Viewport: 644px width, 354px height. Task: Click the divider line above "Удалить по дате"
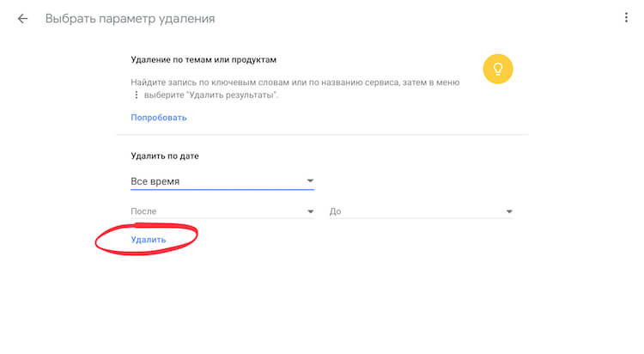322,135
